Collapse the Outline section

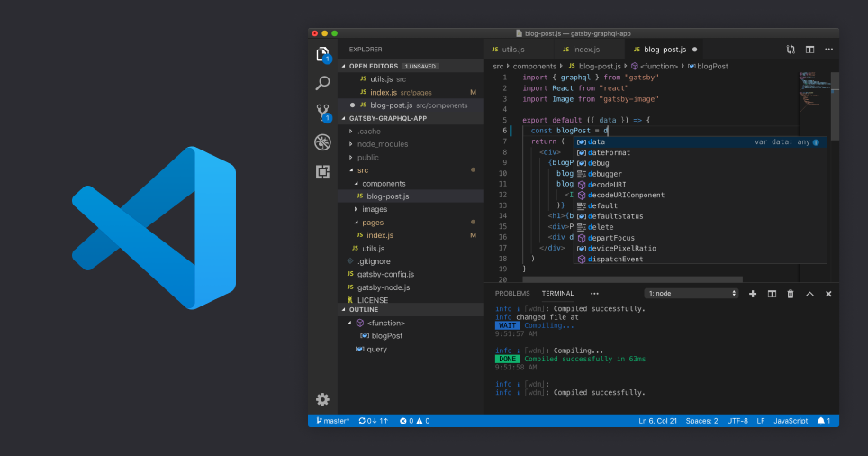click(344, 310)
